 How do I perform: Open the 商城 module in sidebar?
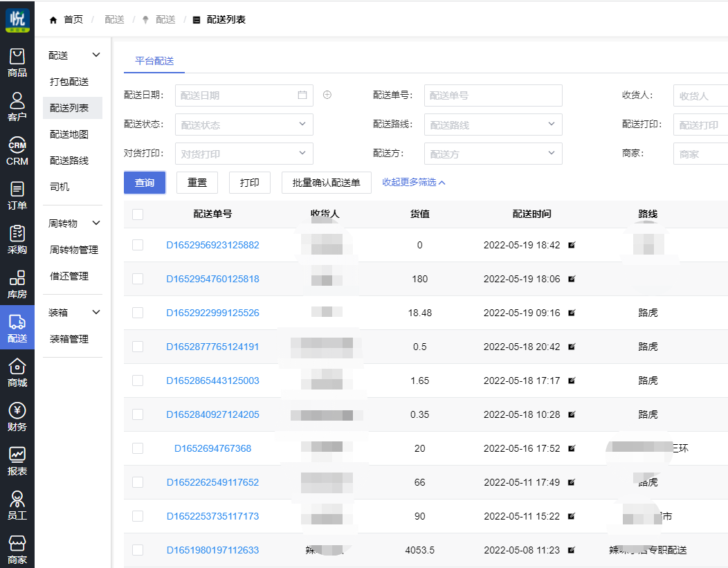[17, 373]
